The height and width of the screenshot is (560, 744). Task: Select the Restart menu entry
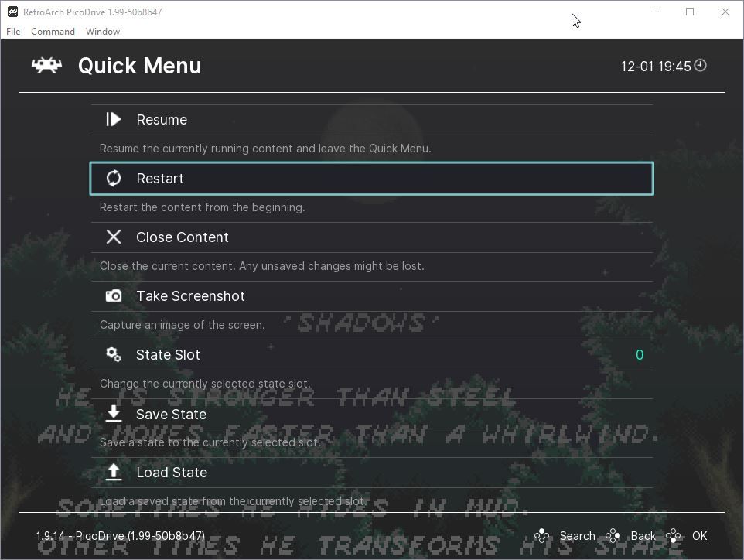coord(372,179)
